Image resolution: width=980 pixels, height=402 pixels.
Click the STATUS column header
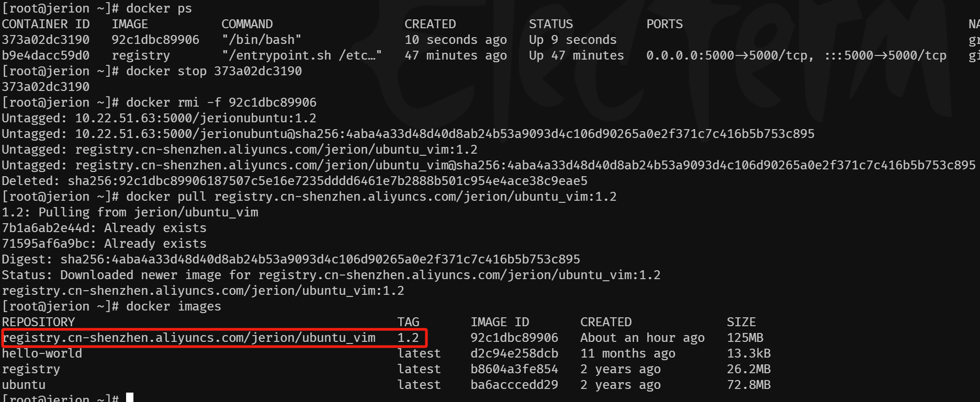551,24
